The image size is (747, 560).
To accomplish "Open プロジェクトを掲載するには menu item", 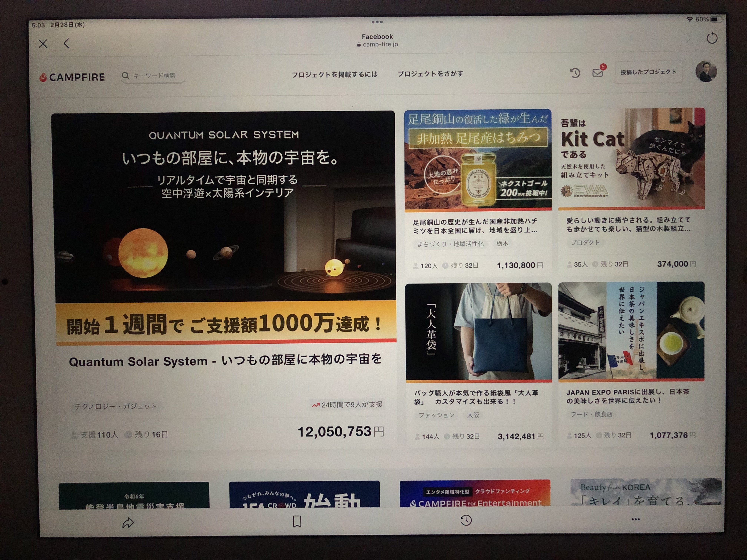I will click(334, 74).
